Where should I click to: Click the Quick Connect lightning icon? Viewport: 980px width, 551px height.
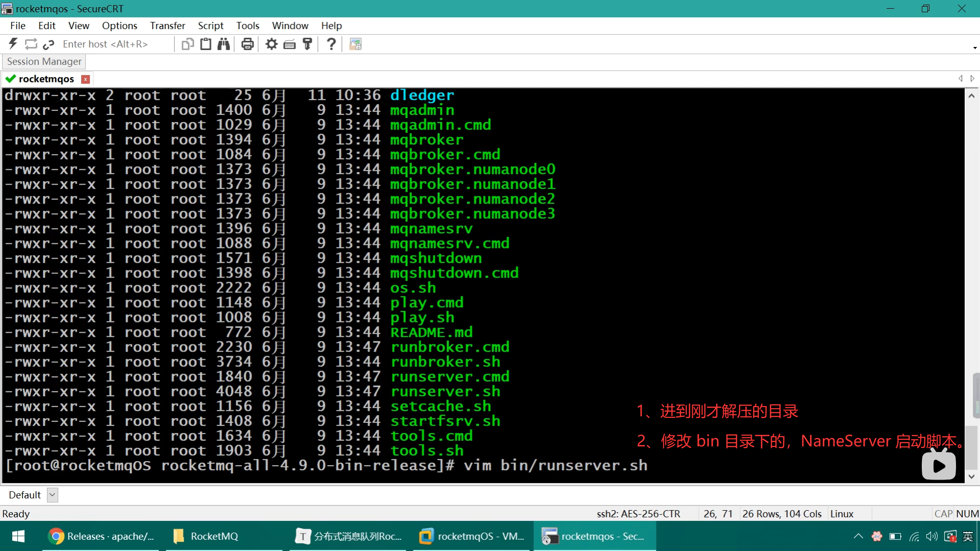(x=13, y=44)
